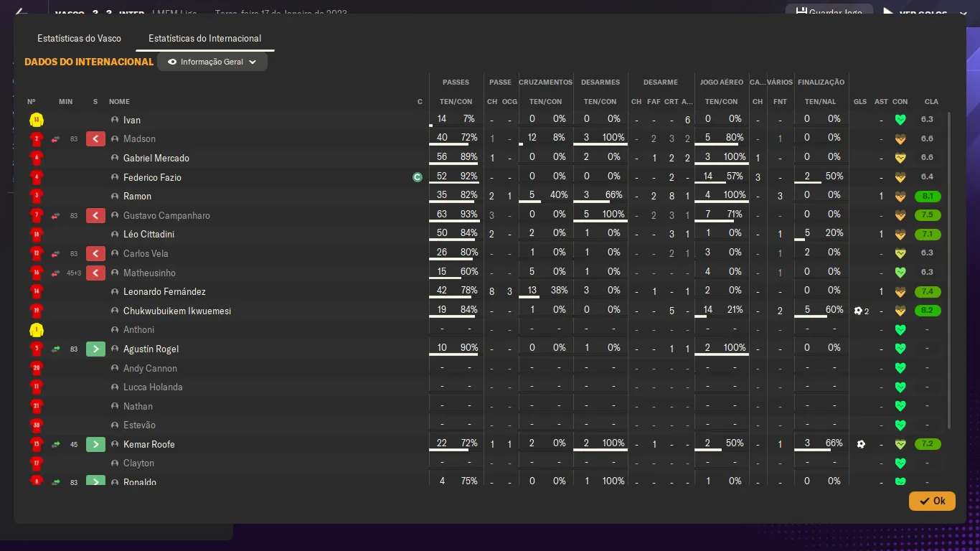
Task: Click Agustín Rogel's substituted-on green arrow icon
Action: [95, 349]
